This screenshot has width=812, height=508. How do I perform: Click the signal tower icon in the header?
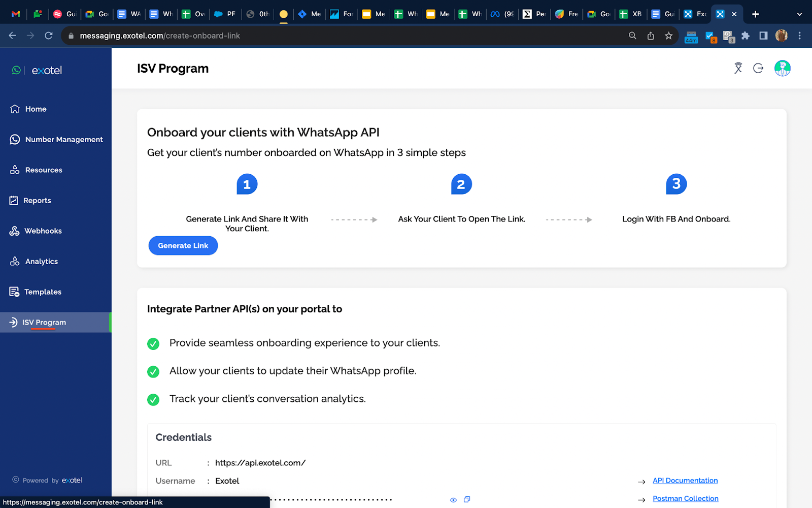[738, 68]
